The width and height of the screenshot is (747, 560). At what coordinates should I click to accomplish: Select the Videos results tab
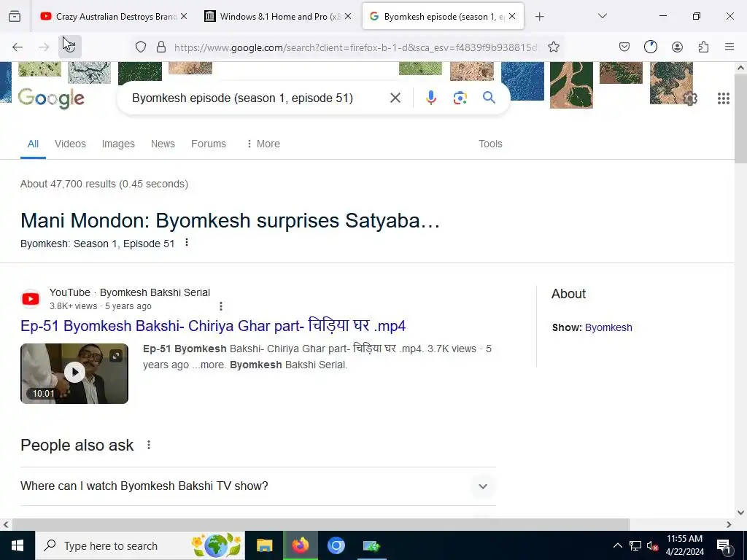70,144
